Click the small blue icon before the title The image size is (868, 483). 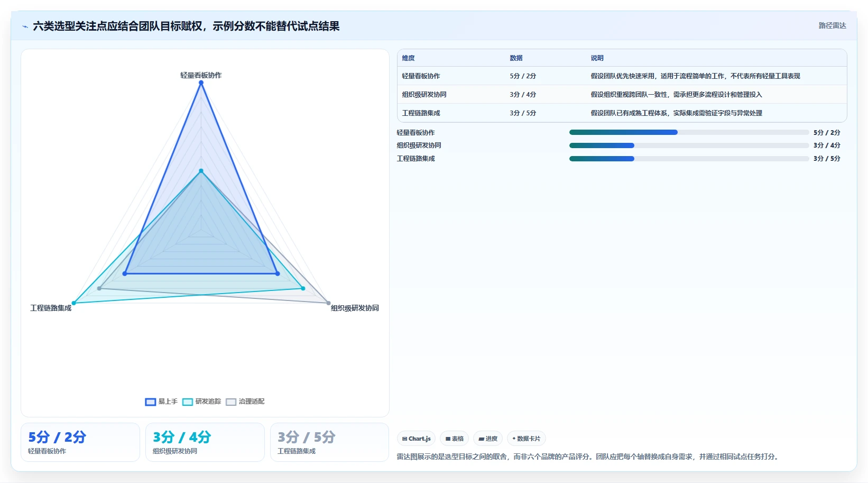coord(25,26)
